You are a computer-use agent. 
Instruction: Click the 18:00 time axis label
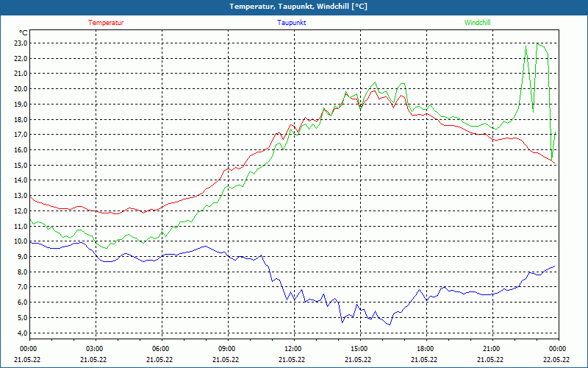(x=425, y=349)
